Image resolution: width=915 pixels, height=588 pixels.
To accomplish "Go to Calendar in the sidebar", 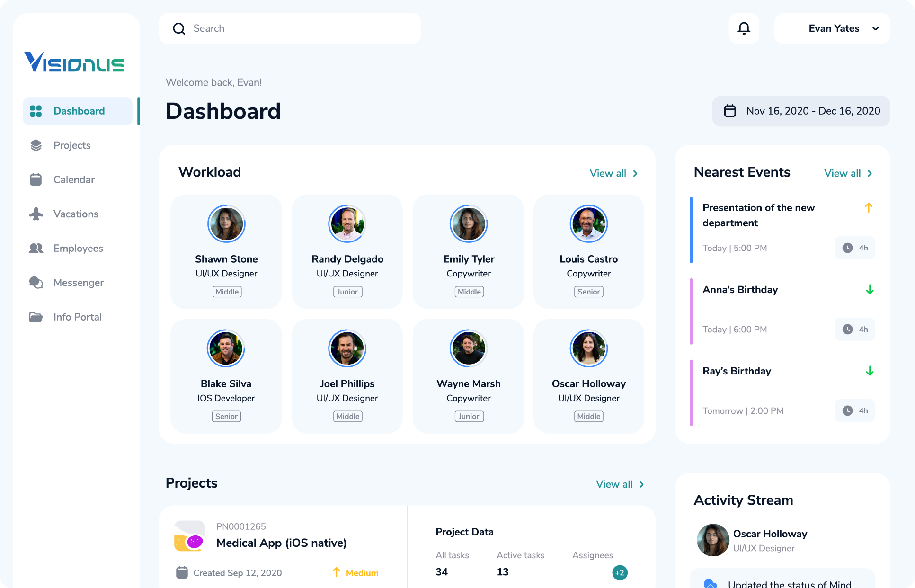I will point(74,180).
